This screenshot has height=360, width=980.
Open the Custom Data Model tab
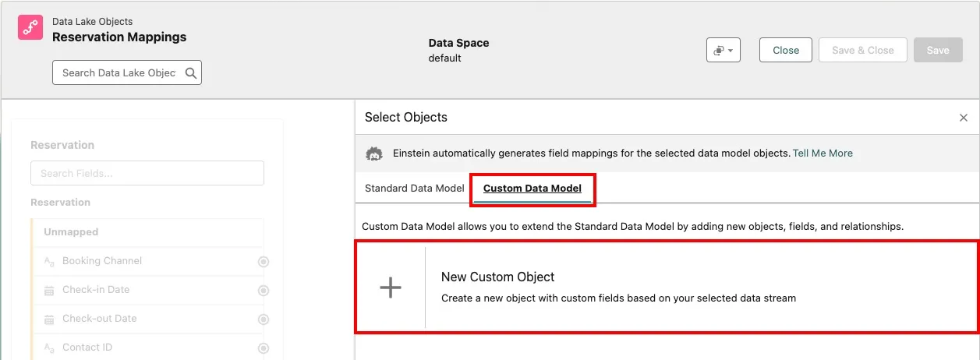(532, 189)
